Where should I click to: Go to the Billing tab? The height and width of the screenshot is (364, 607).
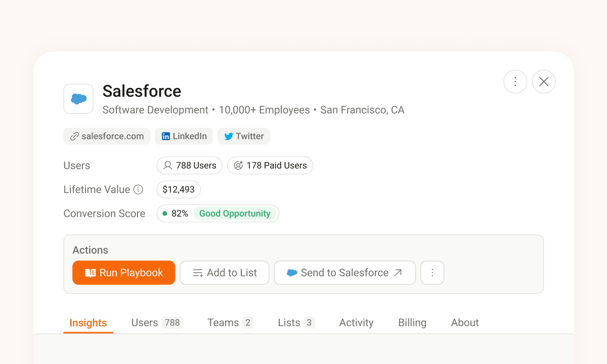(x=412, y=323)
